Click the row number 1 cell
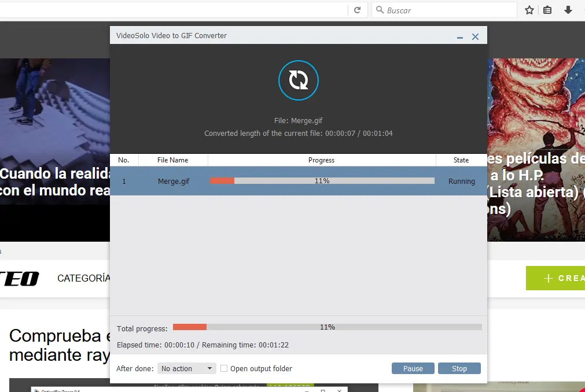585x392 pixels. (x=124, y=181)
